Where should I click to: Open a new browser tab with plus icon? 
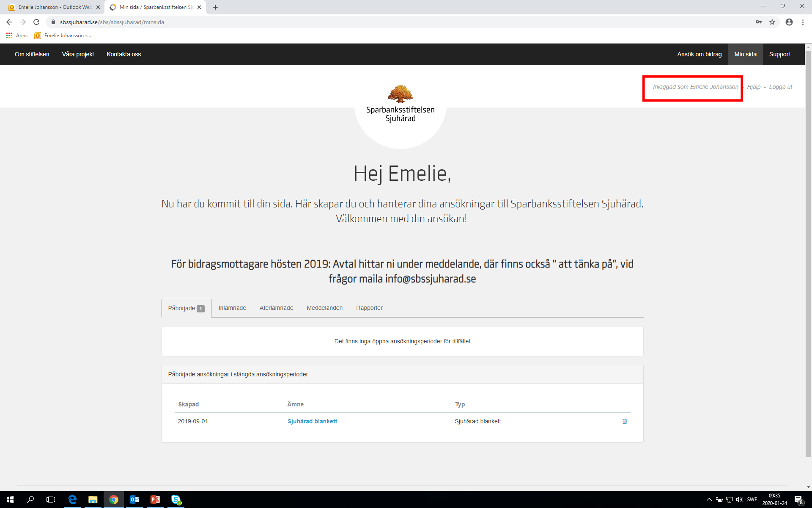click(x=215, y=7)
